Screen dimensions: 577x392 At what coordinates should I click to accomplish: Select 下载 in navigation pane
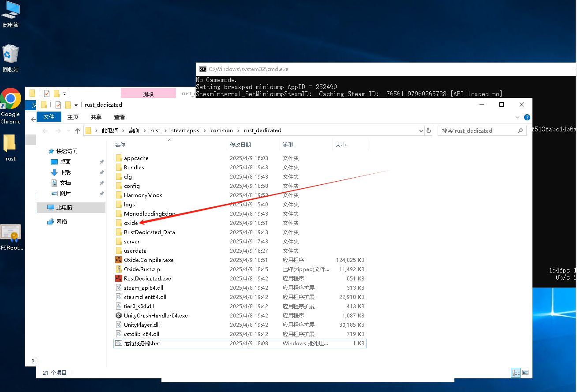click(x=65, y=172)
